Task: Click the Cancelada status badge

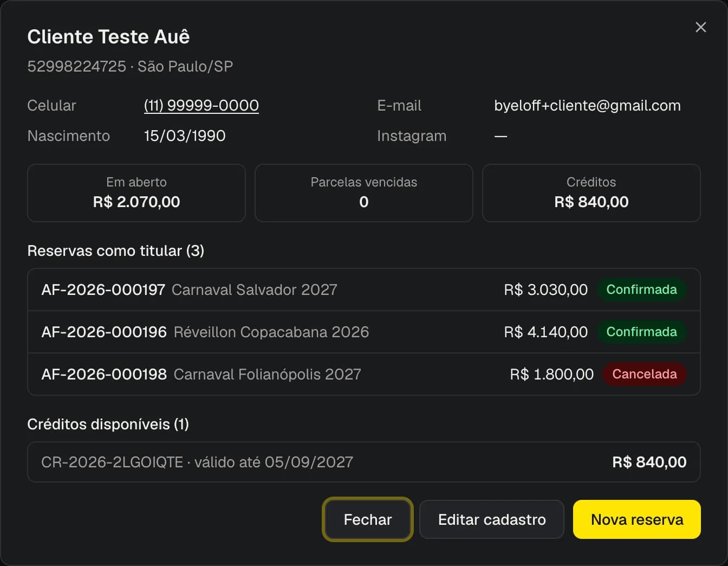Action: tap(645, 374)
